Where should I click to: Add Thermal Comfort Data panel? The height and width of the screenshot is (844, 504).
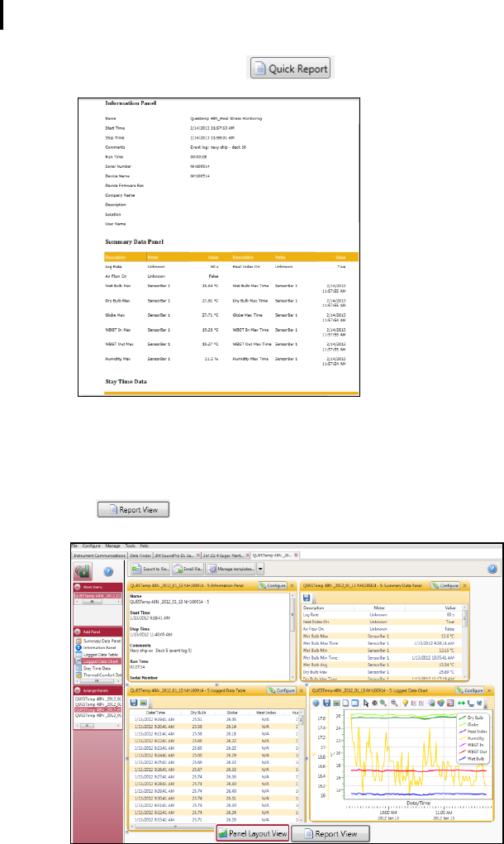tap(98, 675)
